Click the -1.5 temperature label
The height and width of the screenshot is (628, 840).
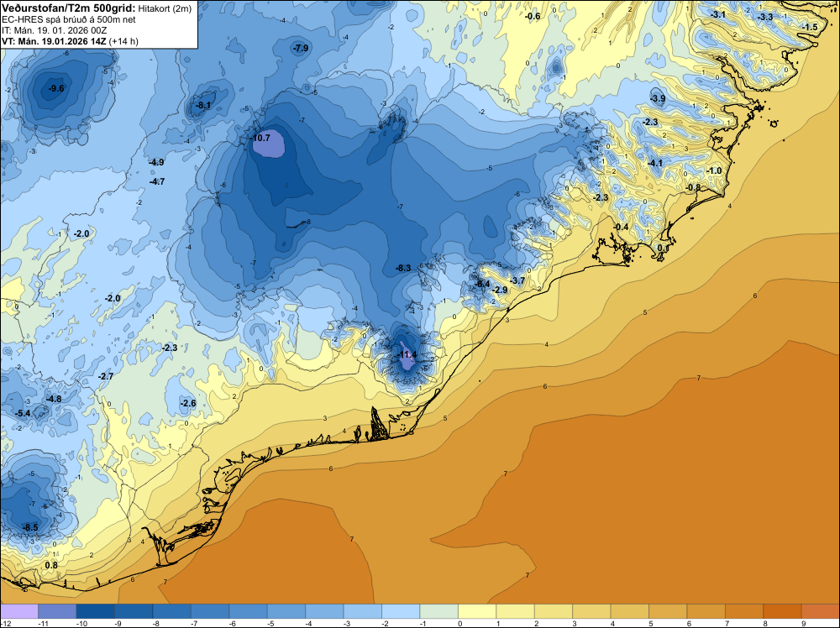(x=809, y=27)
